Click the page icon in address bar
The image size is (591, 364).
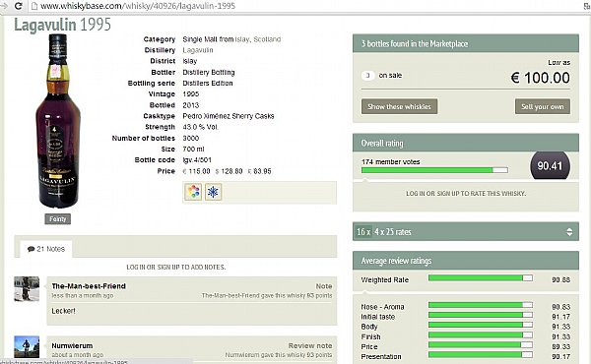pyautogui.click(x=33, y=6)
